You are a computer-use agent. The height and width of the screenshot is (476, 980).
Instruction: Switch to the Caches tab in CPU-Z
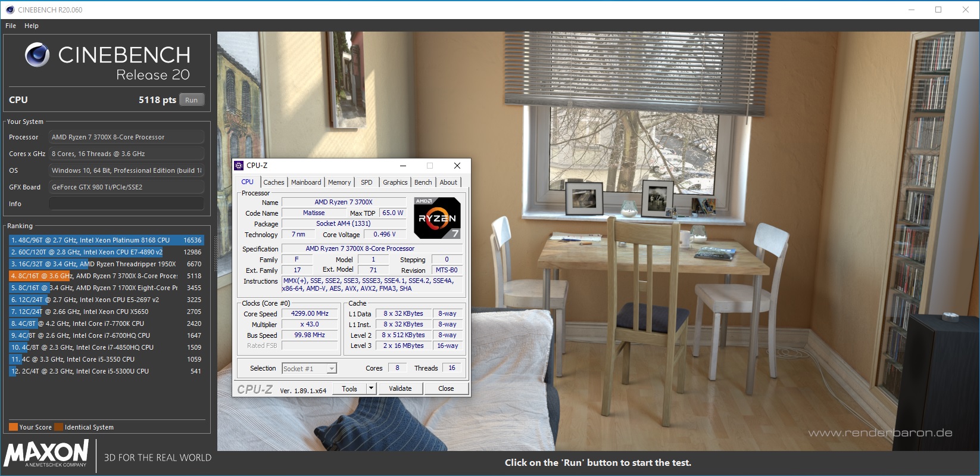(x=274, y=182)
